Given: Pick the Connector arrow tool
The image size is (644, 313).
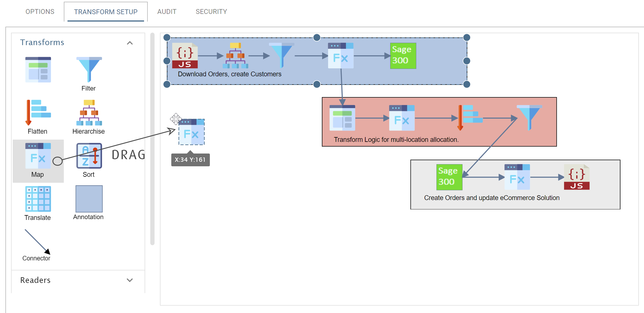Looking at the screenshot, I should [x=37, y=242].
